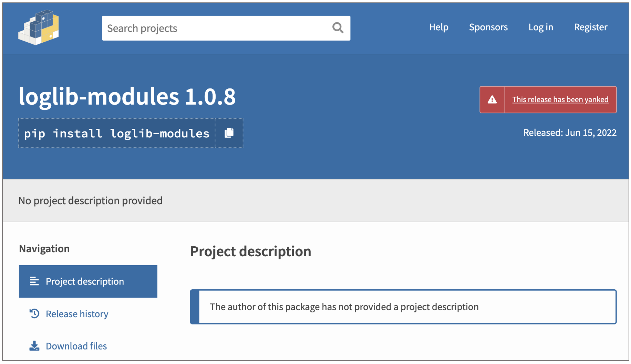The height and width of the screenshot is (364, 631).
Task: Open the Log in page
Action: coord(540,27)
